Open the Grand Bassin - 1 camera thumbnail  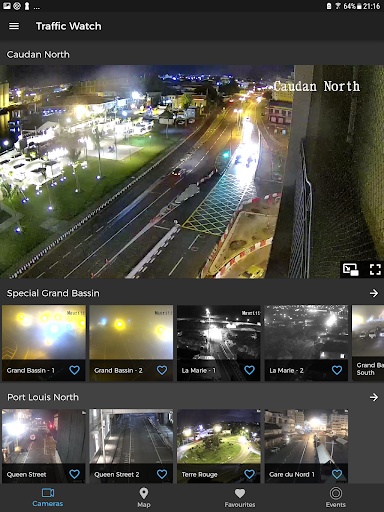(44, 343)
